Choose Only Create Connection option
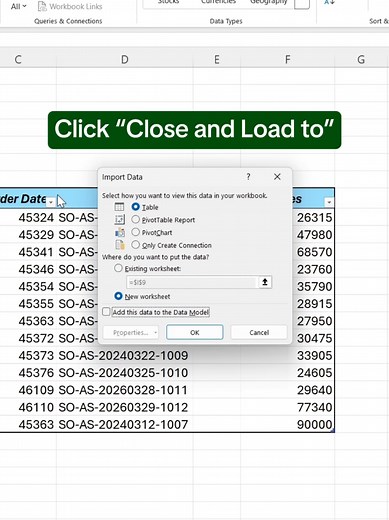This screenshot has height=520, width=389. (135, 245)
